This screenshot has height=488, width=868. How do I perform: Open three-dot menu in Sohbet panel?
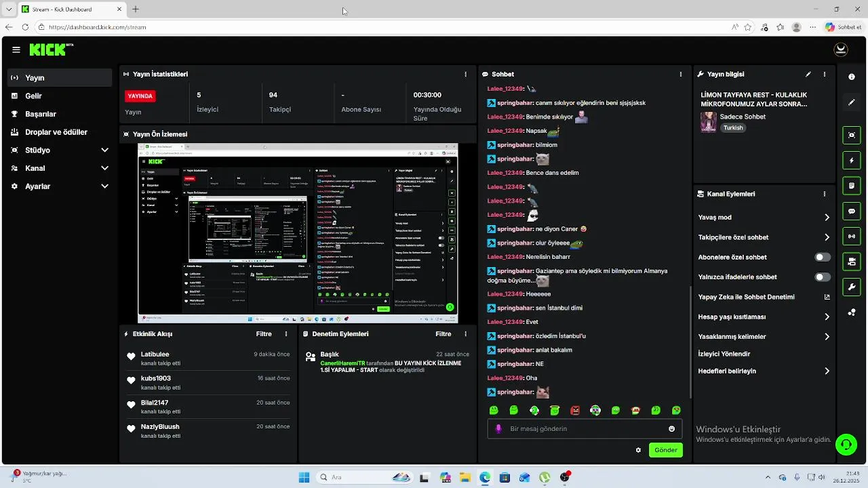pos(681,74)
